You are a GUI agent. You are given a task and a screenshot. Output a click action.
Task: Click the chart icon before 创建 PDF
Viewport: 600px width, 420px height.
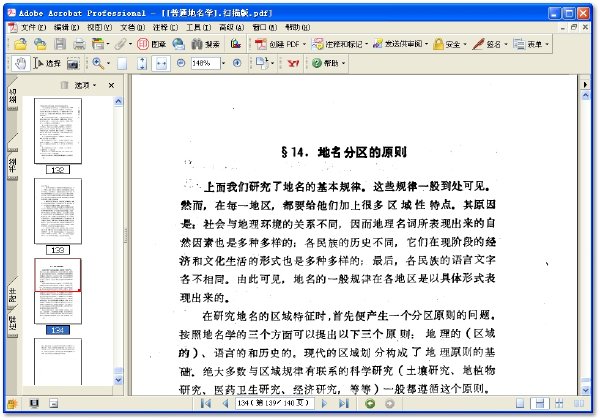(x=236, y=44)
